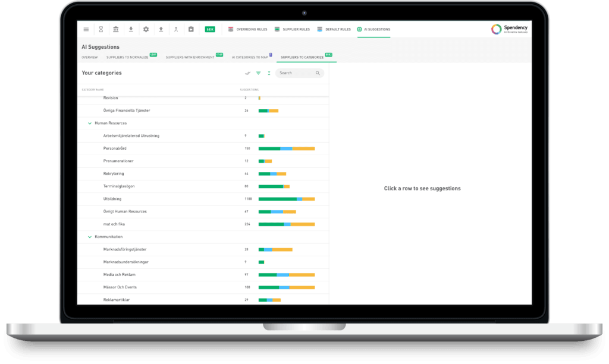
Task: Click the hourglass icon in toolbar
Action: [x=101, y=29]
